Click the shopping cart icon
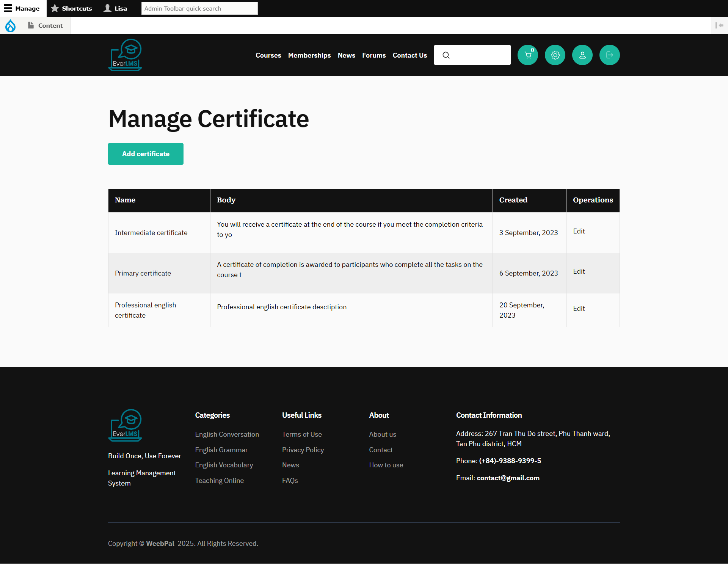The width and height of the screenshot is (728, 564). 527,55
